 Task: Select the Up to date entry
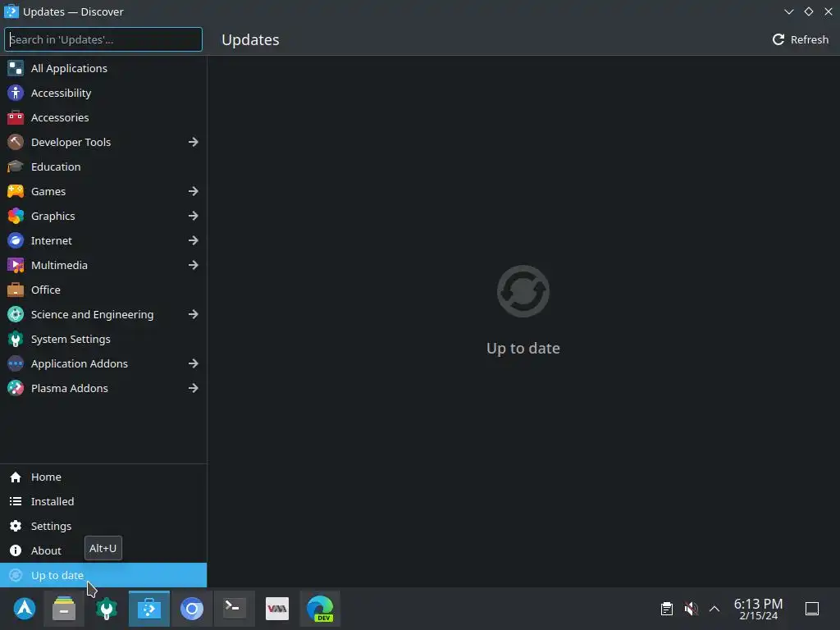pos(103,575)
